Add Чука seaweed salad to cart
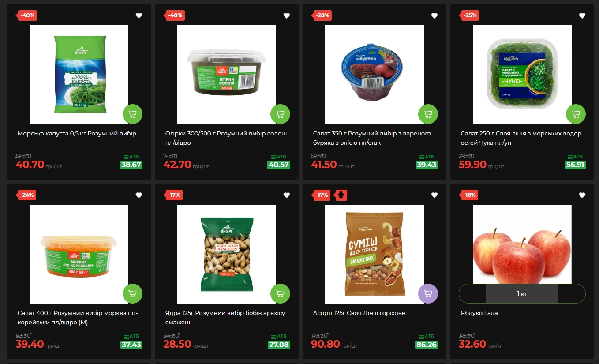Image resolution: width=599 pixels, height=364 pixels. pyautogui.click(x=576, y=114)
